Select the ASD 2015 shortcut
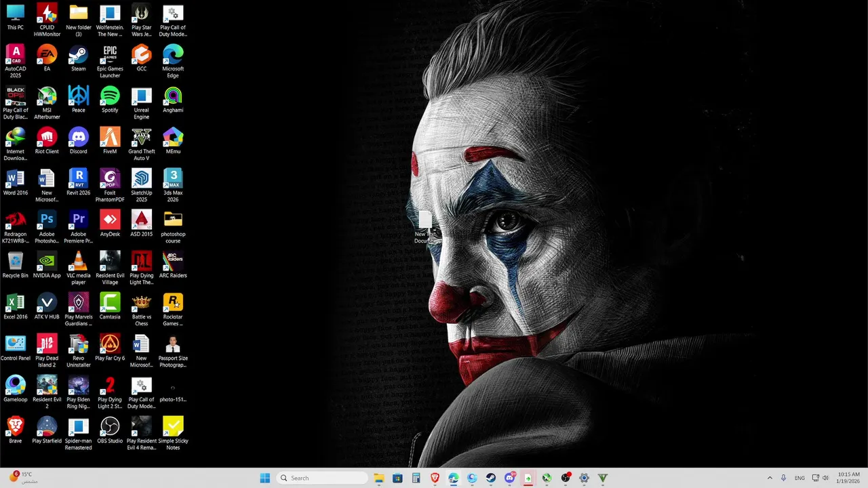The height and width of the screenshot is (488, 868). tap(141, 224)
